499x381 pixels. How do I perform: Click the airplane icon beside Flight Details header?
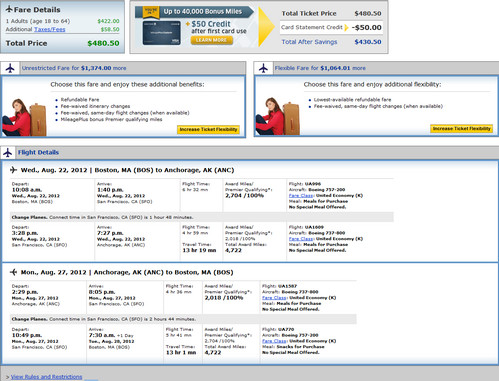(x=8, y=153)
